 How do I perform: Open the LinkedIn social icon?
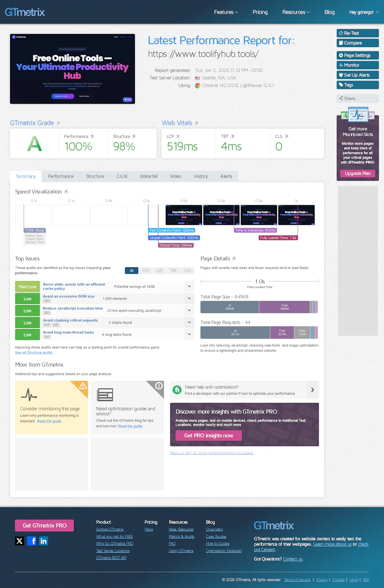[44, 541]
